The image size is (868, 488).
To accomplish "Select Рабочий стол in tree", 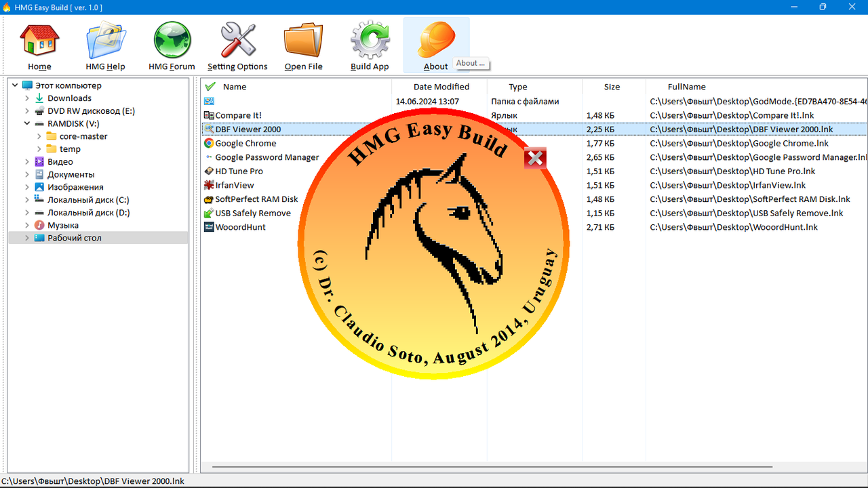I will coord(75,238).
